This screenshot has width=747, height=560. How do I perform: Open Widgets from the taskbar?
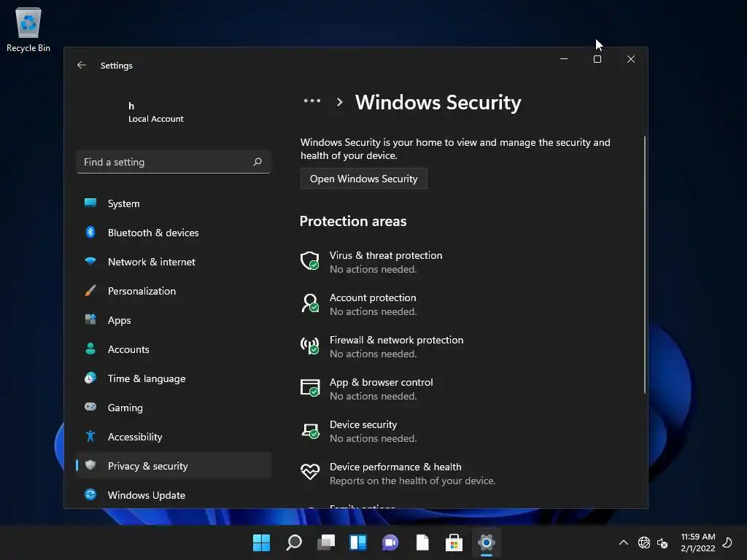[357, 542]
